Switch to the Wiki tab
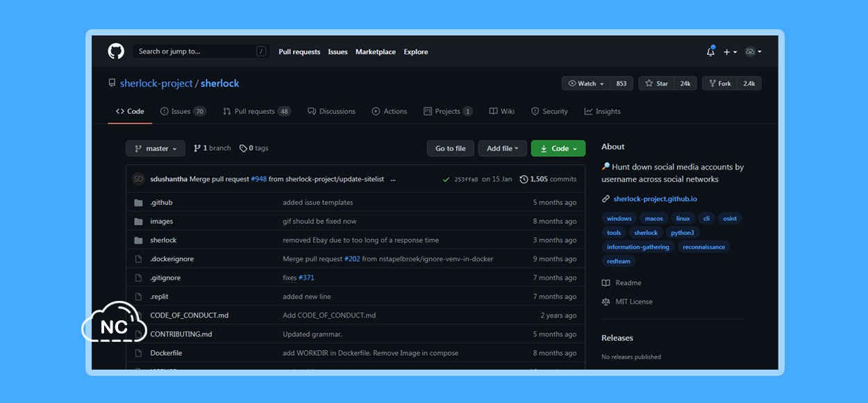This screenshot has width=868, height=403. point(502,111)
